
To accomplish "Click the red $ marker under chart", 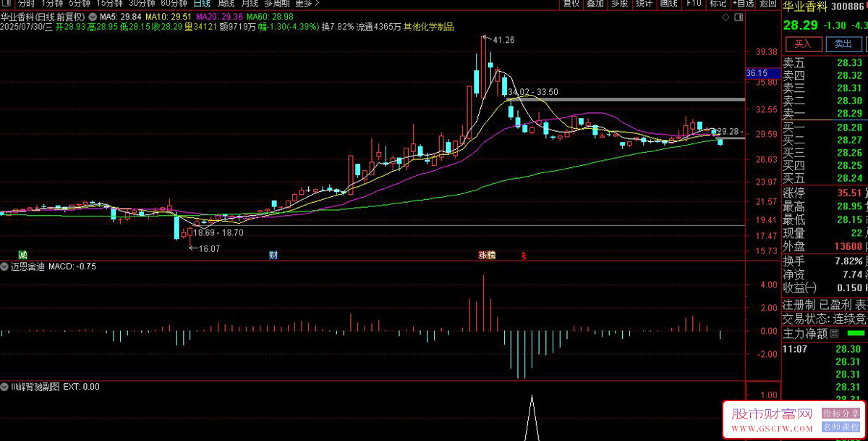I will click(x=524, y=255).
